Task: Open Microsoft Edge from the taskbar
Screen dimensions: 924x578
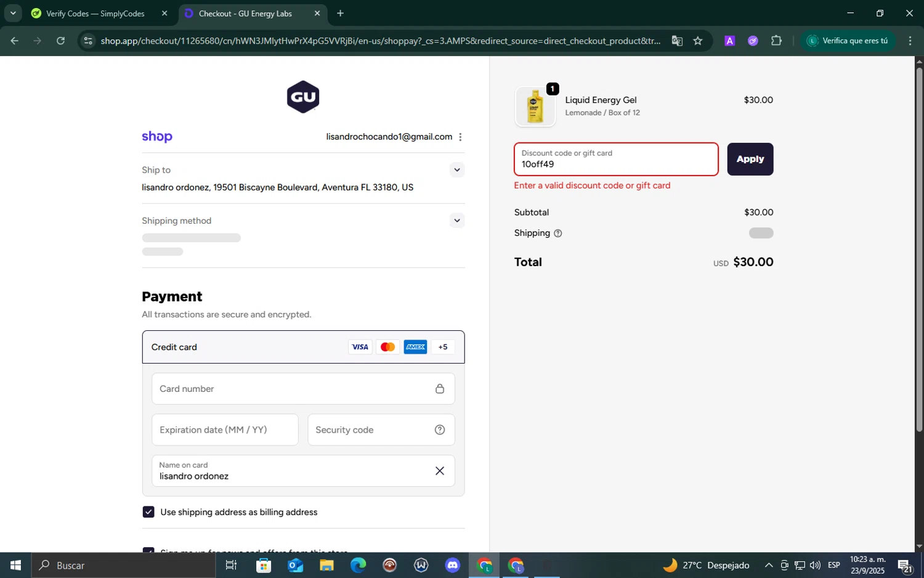Action: click(358, 565)
